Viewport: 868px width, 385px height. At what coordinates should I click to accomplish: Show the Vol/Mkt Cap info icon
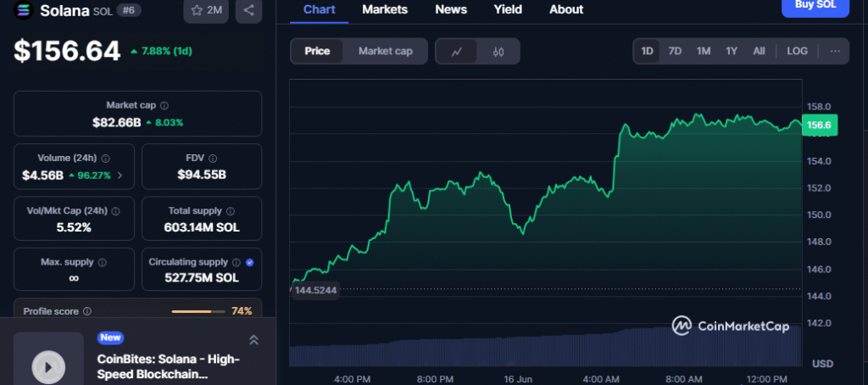(x=115, y=211)
